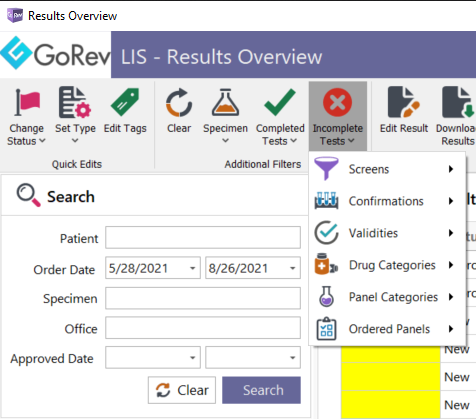476x419 pixels.
Task: Click Download Results icon
Action: 457,102
